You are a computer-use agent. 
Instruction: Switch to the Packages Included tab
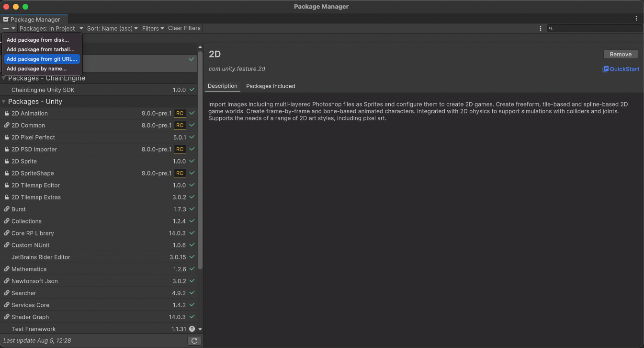tap(271, 86)
